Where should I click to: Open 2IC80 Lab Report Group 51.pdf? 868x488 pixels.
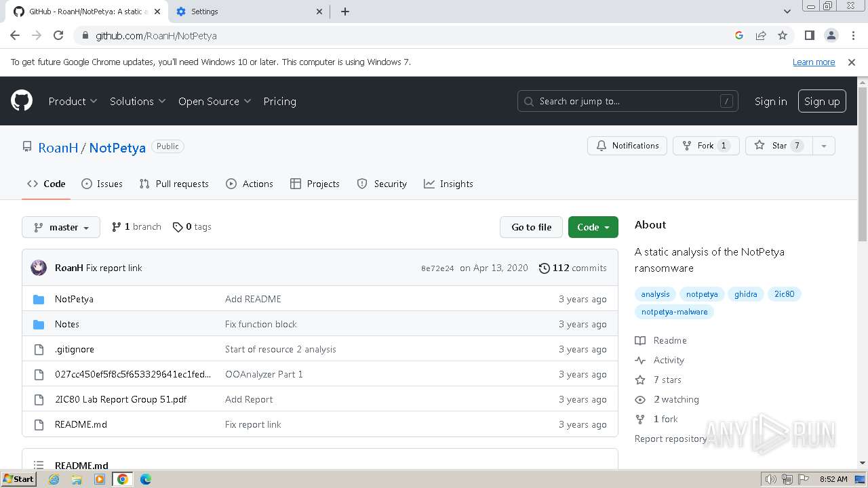(121, 399)
